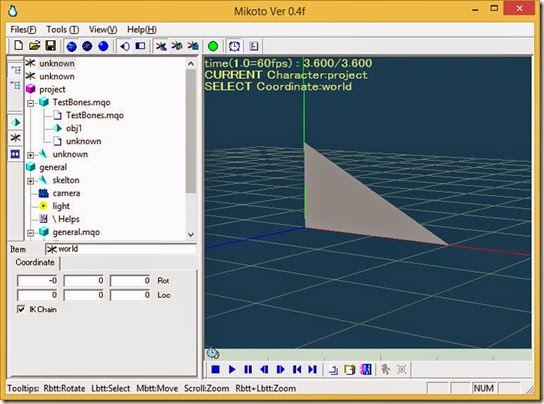Toggle the clock timeline toolbar icon
544x404 pixels.
click(x=234, y=46)
